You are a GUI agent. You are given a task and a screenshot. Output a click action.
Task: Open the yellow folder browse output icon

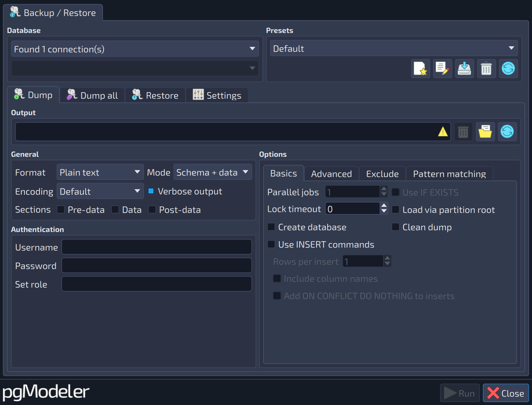pos(485,132)
